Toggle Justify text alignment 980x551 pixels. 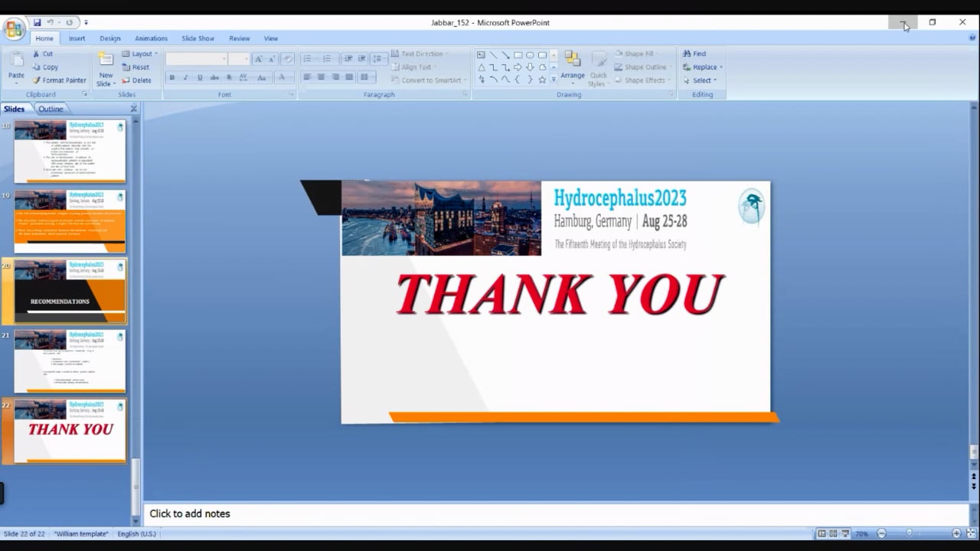pyautogui.click(x=349, y=77)
